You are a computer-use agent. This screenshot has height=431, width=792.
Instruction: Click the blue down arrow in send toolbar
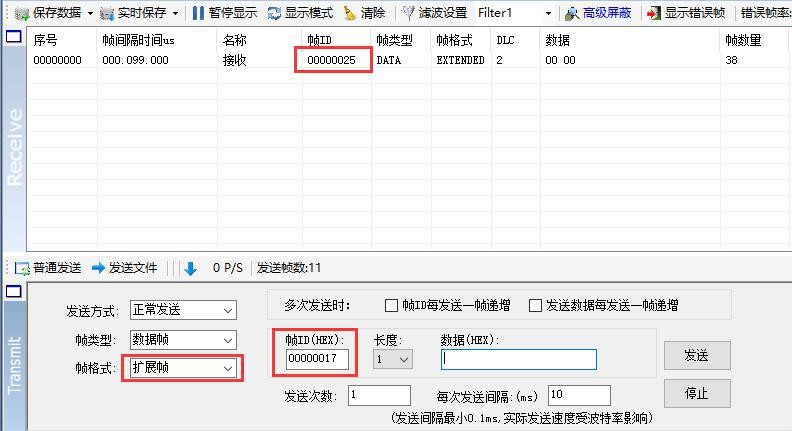point(191,268)
